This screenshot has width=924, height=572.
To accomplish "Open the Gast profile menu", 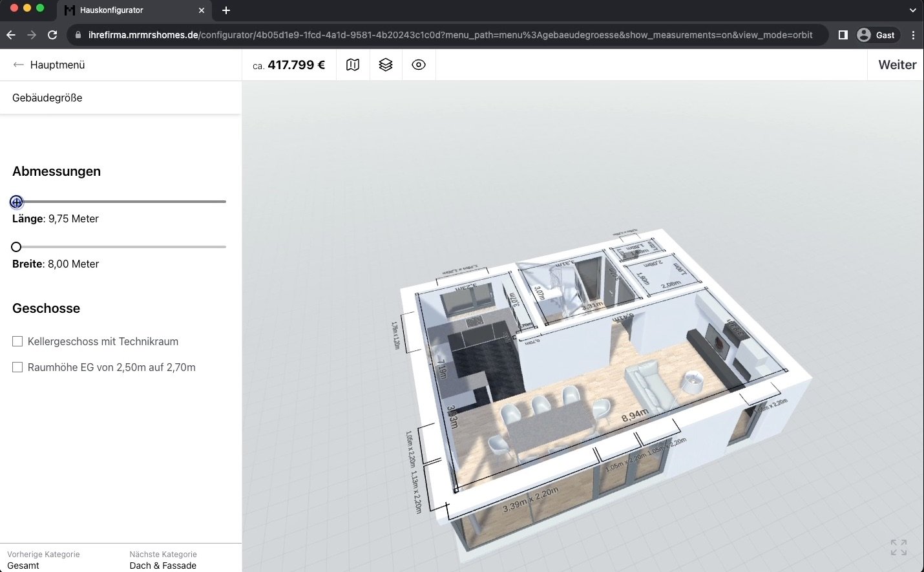I will pyautogui.click(x=876, y=35).
